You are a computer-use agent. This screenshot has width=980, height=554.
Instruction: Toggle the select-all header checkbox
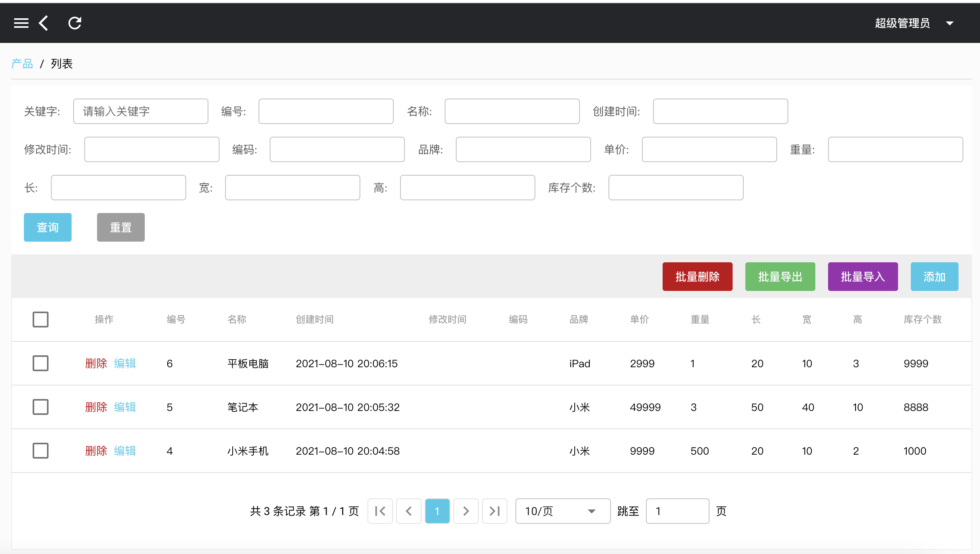tap(41, 320)
